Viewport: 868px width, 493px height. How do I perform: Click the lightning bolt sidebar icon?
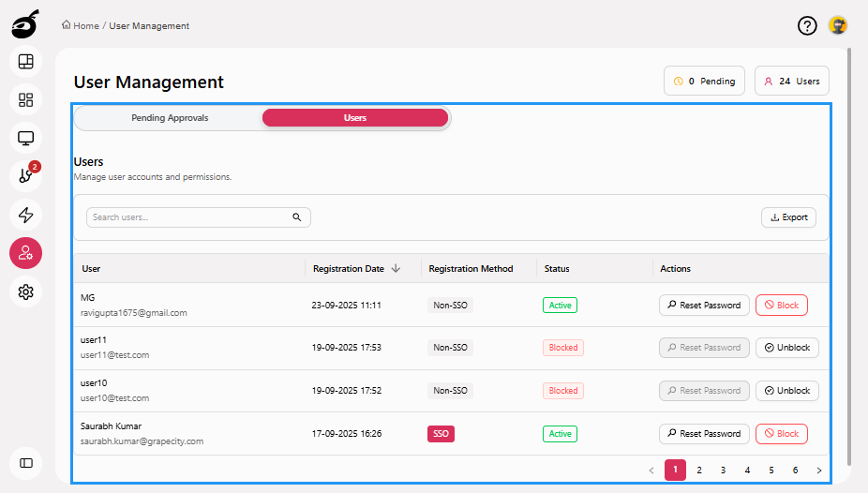point(26,215)
